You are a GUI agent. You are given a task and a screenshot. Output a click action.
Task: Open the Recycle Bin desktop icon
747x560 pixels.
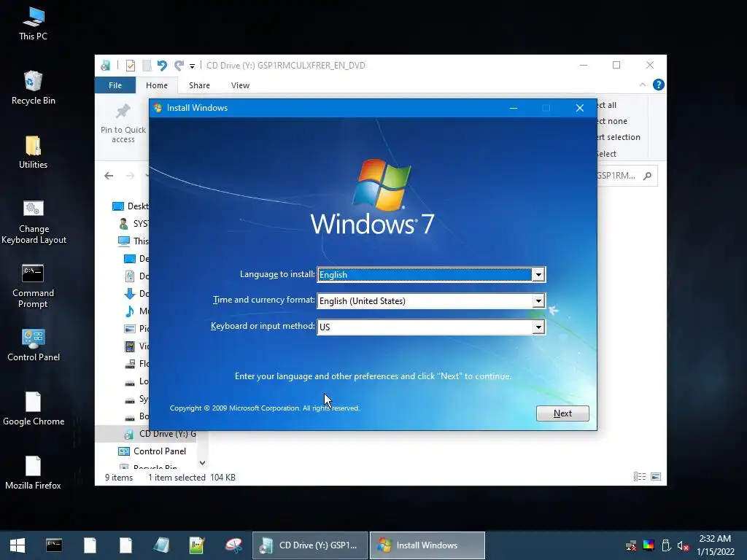pyautogui.click(x=33, y=88)
